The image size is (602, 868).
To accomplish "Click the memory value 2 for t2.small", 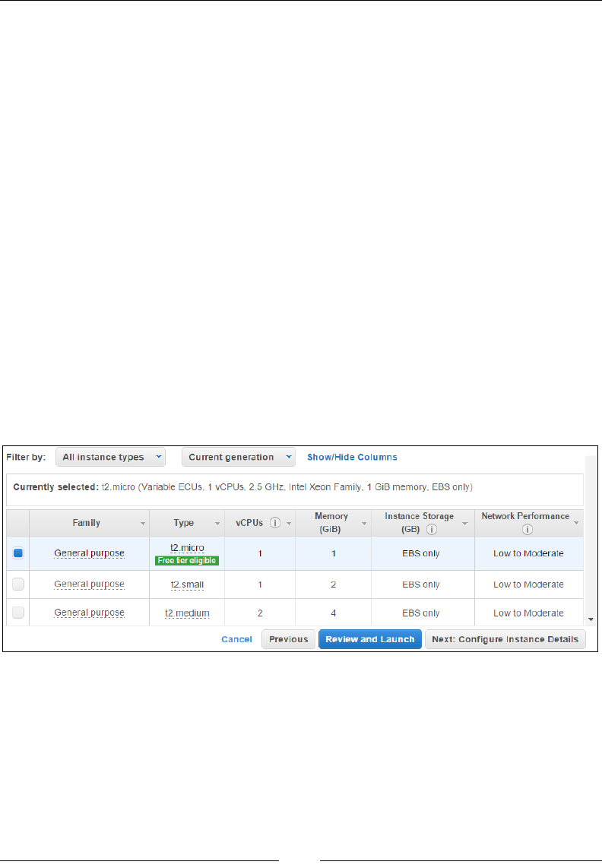I will click(x=334, y=584).
